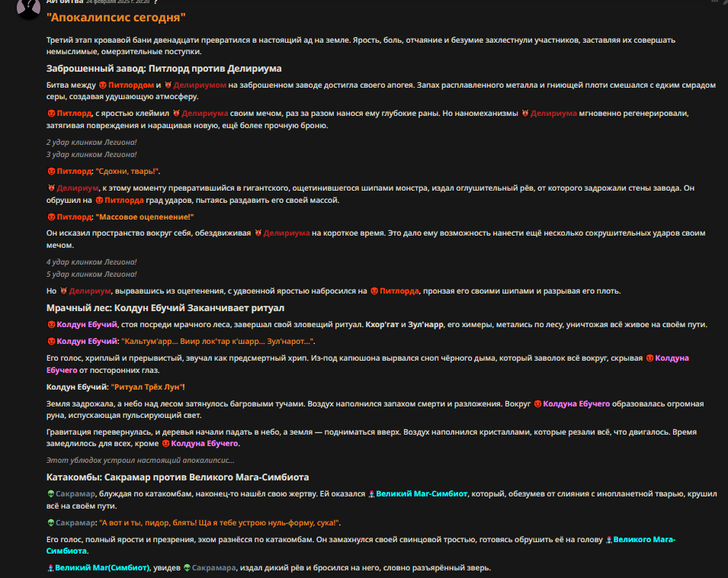The width and height of the screenshot is (728, 578).
Task: Click emoji before "Делириума" after "наномеханизмы"
Action: [525, 114]
